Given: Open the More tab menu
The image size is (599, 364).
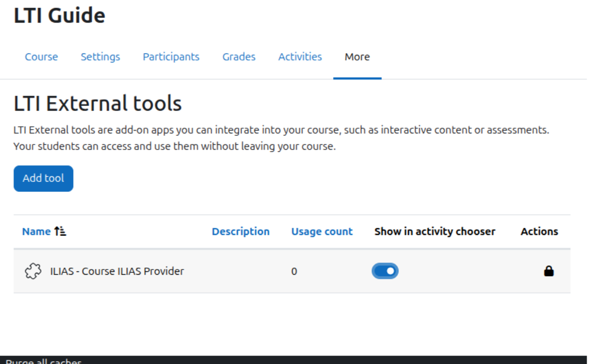Looking at the screenshot, I should [357, 57].
